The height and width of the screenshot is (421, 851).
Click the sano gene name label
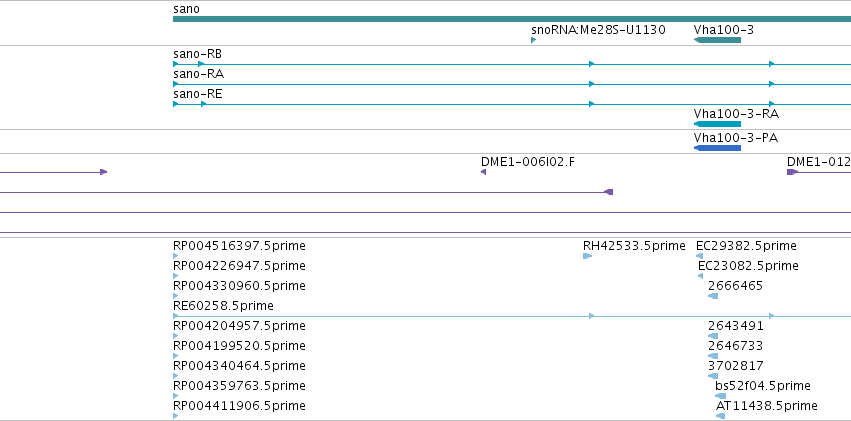(186, 9)
